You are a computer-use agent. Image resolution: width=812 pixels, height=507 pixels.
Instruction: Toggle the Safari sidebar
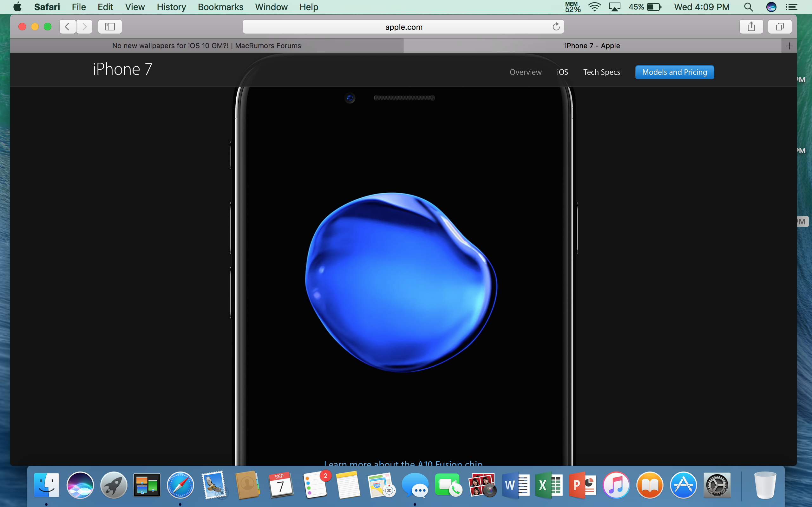point(110,27)
